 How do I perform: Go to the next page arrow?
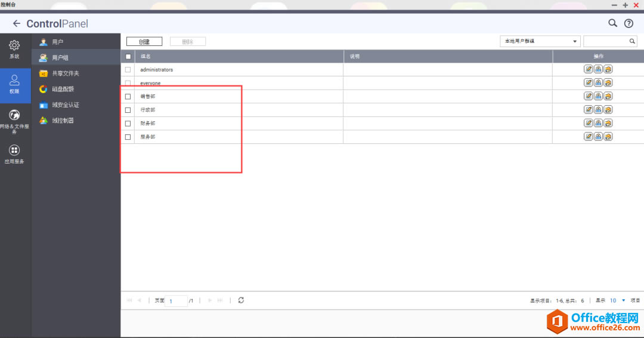click(x=210, y=300)
